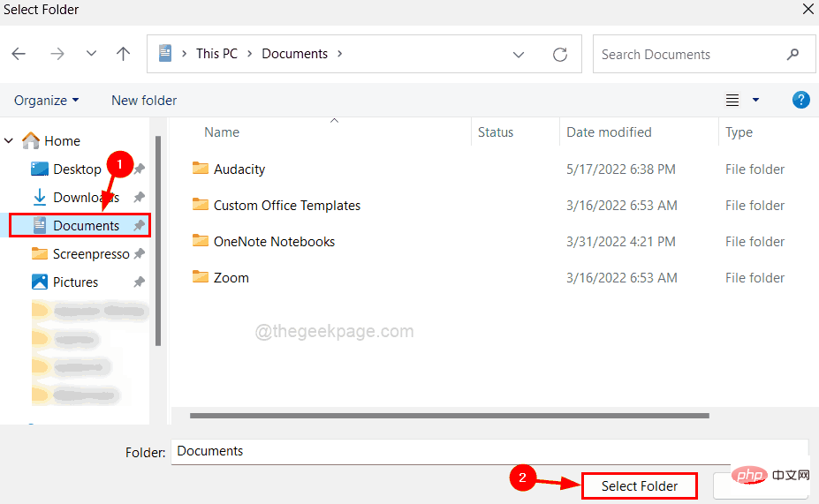Click the horizontal scrollbar of the file list

click(x=449, y=416)
